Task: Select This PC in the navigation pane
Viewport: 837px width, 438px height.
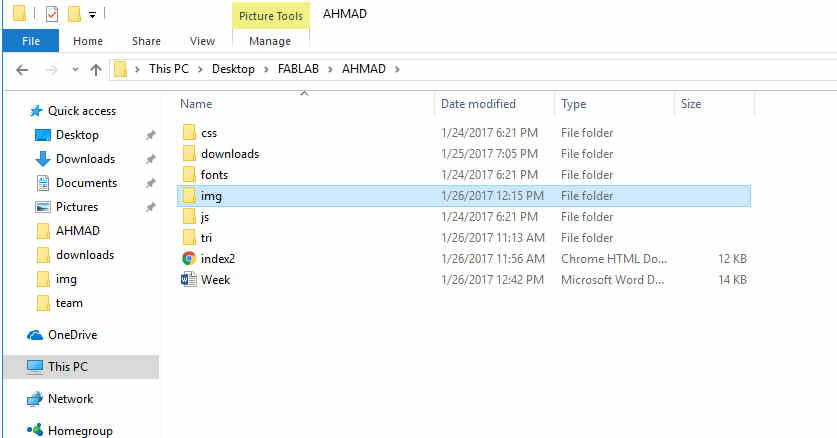Action: [68, 367]
